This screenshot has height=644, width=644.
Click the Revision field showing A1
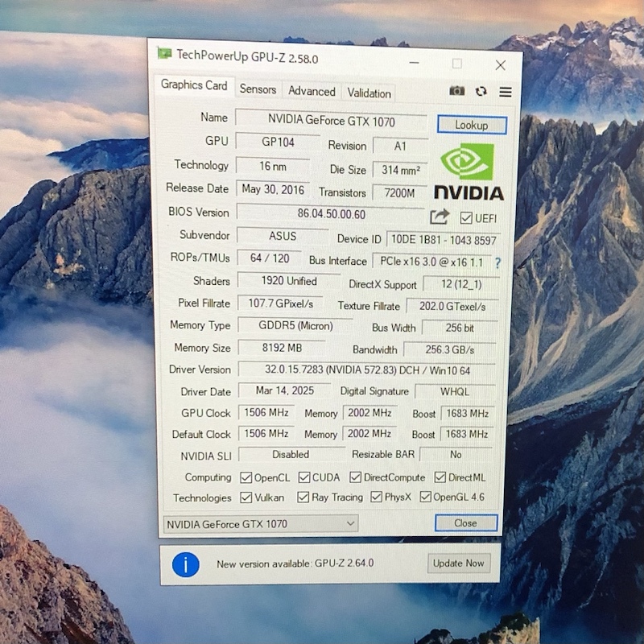coord(400,147)
